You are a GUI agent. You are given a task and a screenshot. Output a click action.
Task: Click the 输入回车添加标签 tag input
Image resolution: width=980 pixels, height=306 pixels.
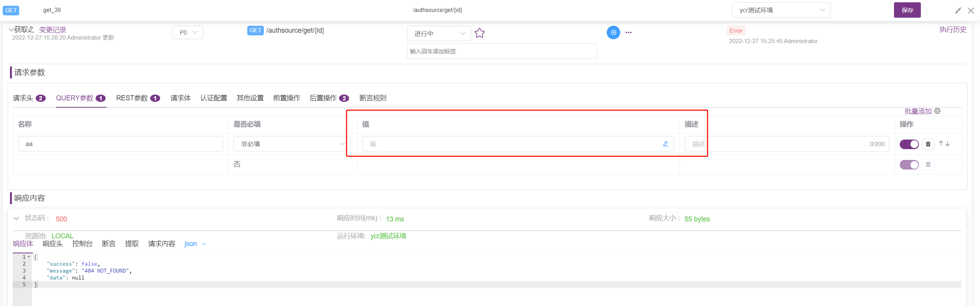[502, 51]
